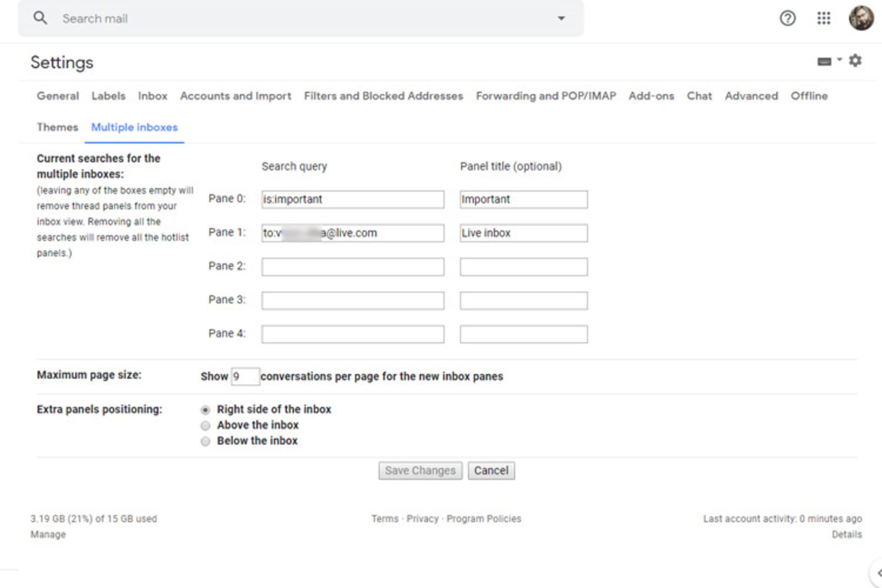This screenshot has width=882, height=588.
Task: Open input tools dropdown arrow
Action: tap(839, 60)
